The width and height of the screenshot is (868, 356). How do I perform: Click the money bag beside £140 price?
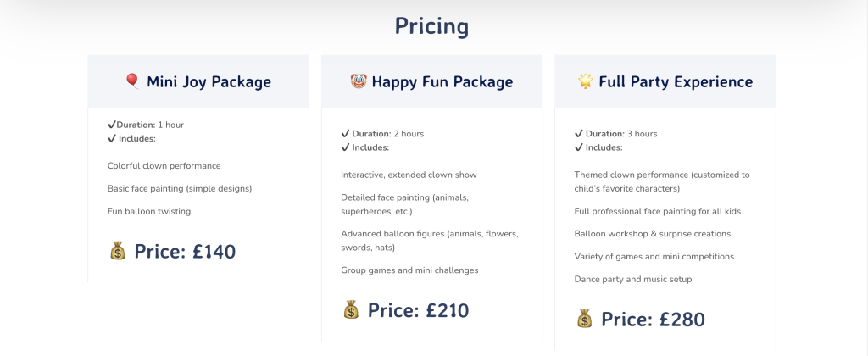(x=118, y=251)
